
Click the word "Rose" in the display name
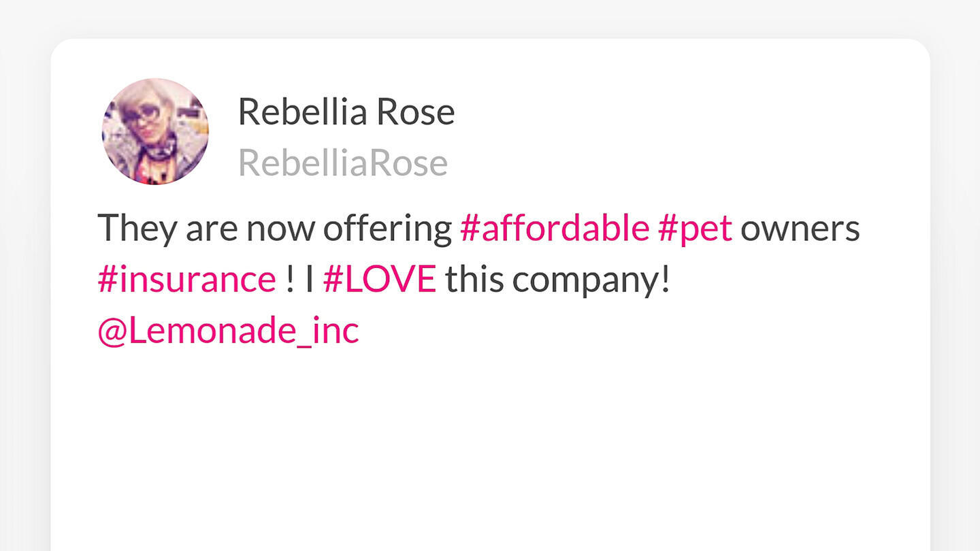415,112
